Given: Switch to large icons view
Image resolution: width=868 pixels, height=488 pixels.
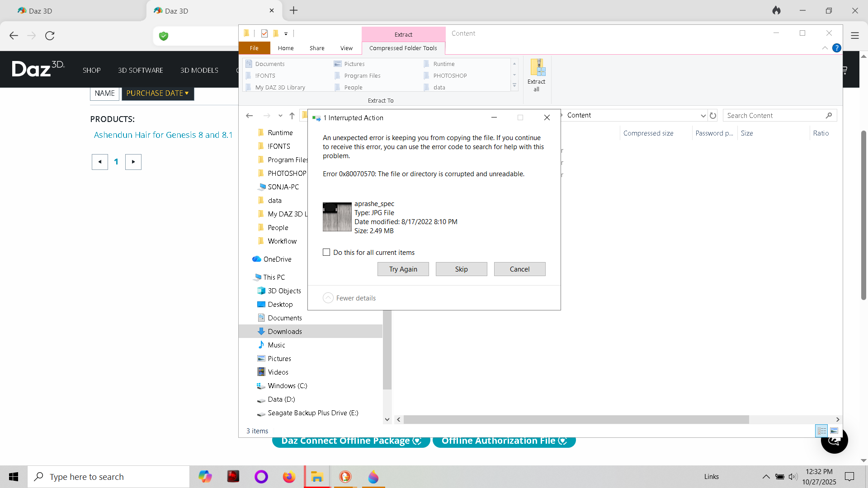Looking at the screenshot, I should (834, 431).
